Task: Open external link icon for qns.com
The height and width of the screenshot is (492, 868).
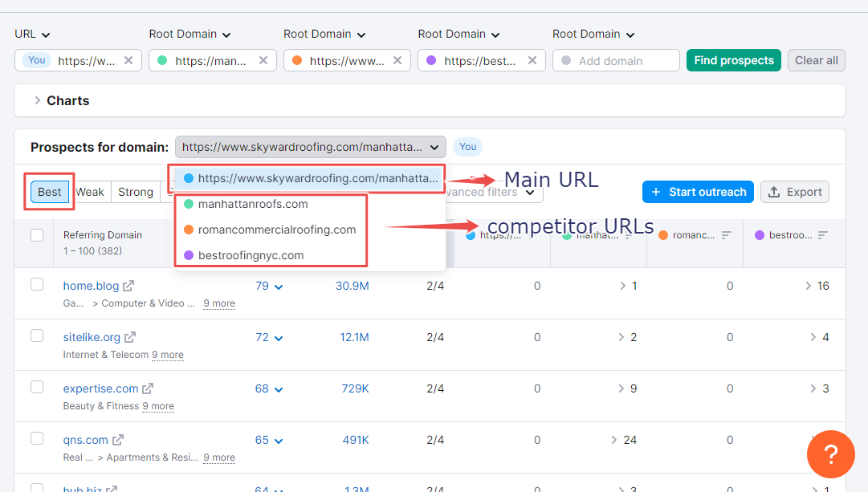Action: pyautogui.click(x=118, y=440)
